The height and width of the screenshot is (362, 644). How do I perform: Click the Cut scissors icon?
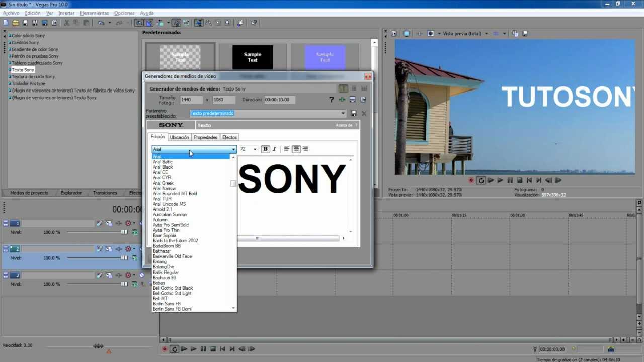tap(67, 23)
